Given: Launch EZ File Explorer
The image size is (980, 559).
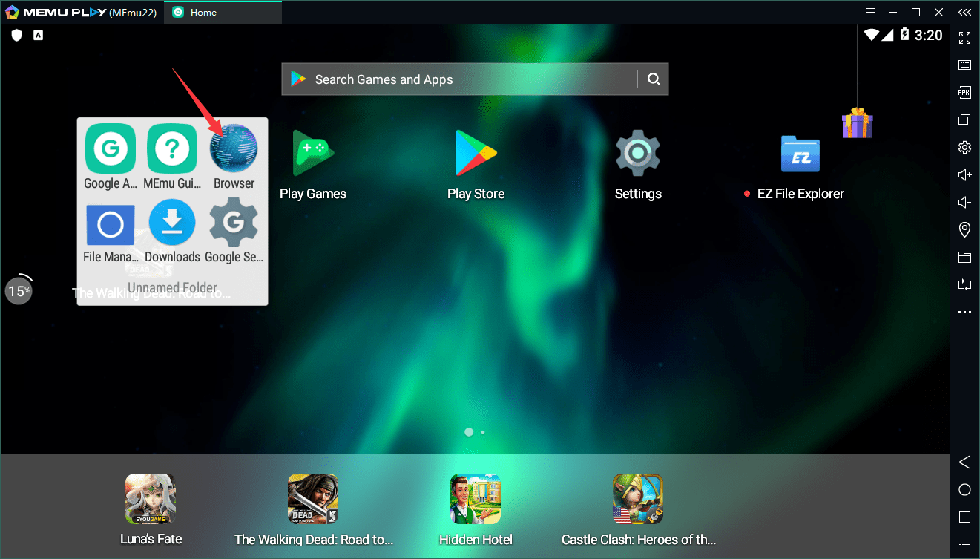Looking at the screenshot, I should [x=800, y=154].
